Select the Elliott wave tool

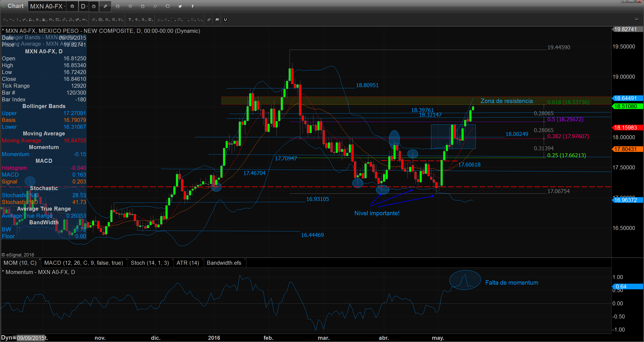pos(199,20)
